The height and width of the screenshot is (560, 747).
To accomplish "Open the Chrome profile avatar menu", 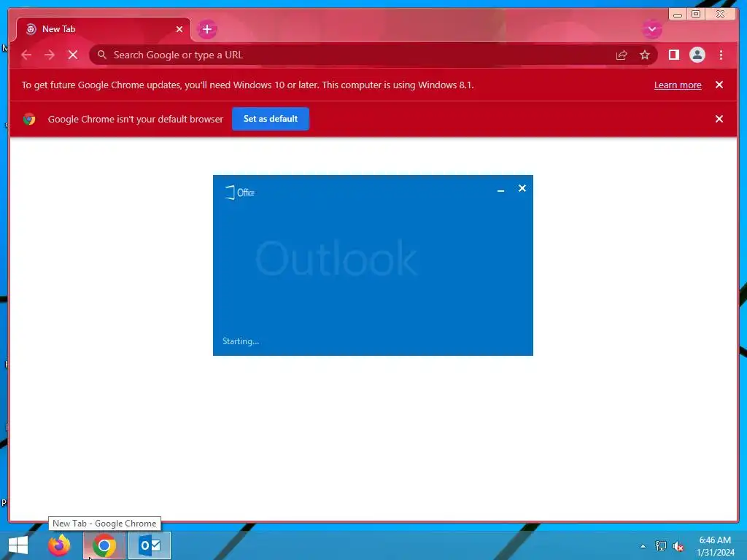I will pyautogui.click(x=697, y=55).
